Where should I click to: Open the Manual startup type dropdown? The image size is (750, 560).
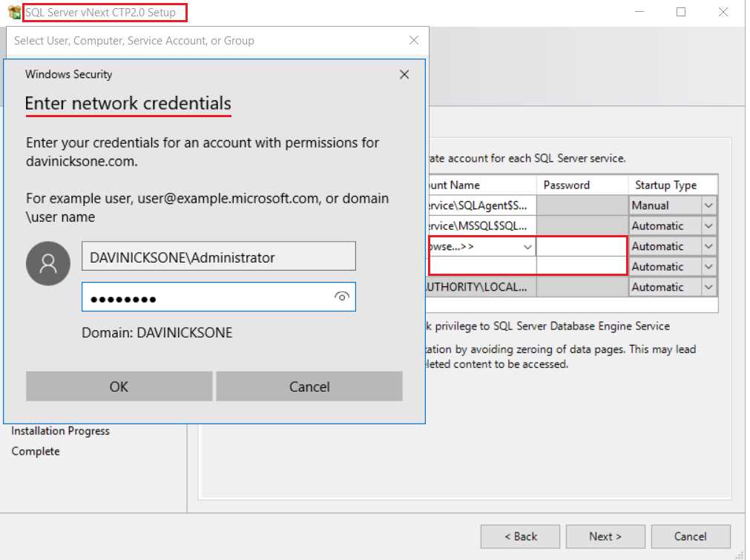click(x=708, y=205)
